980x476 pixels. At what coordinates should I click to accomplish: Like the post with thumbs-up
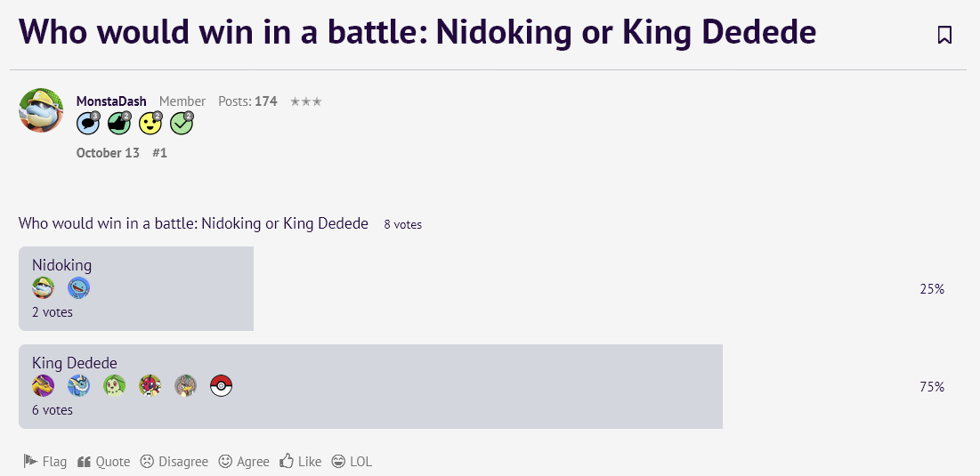click(300, 462)
